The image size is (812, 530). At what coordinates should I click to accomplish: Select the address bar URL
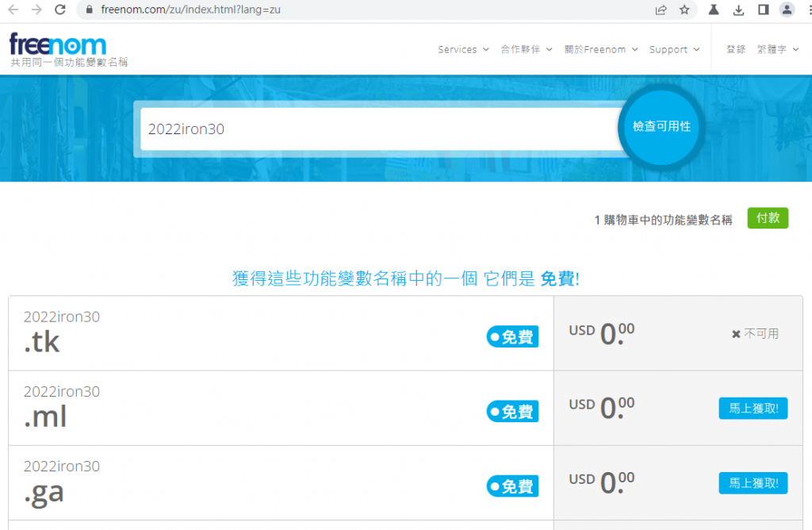click(x=190, y=10)
